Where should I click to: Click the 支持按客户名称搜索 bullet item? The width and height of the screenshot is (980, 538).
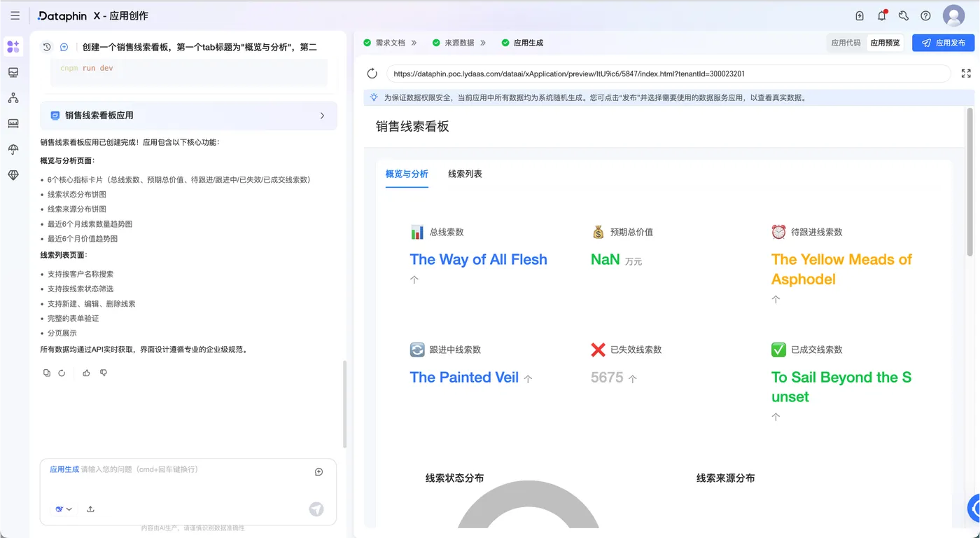[x=80, y=274]
